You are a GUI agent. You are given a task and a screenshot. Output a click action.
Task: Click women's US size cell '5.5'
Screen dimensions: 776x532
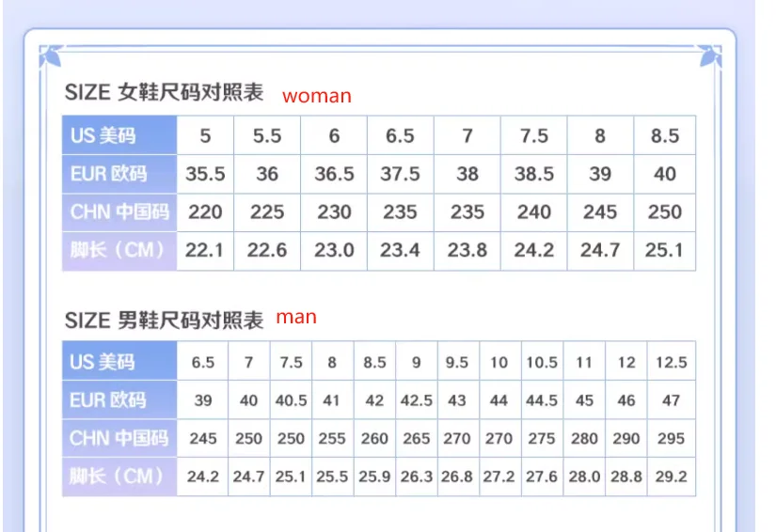(267, 135)
